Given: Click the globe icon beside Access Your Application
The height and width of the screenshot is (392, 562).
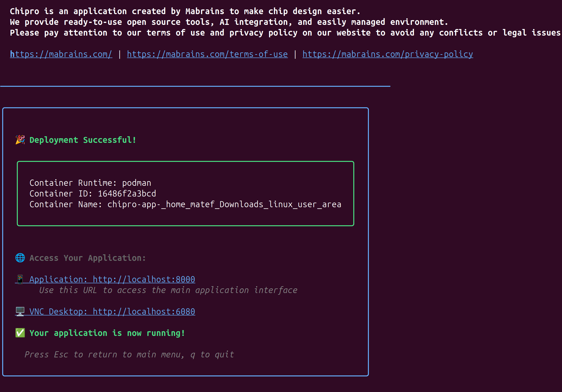Looking at the screenshot, I should pos(20,258).
